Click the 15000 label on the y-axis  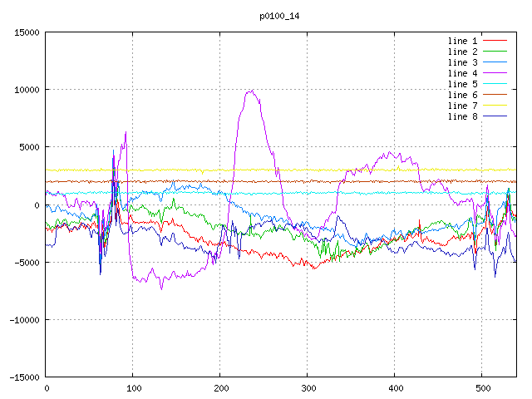27,32
